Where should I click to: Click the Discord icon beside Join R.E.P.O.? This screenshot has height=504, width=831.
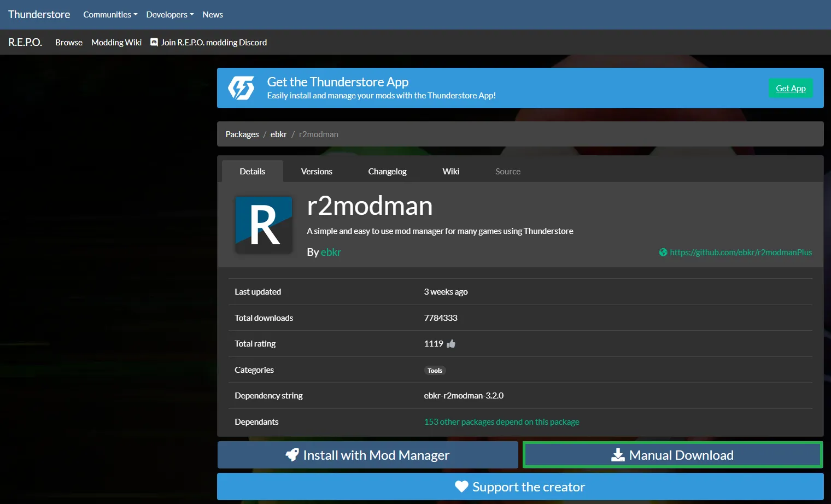154,42
